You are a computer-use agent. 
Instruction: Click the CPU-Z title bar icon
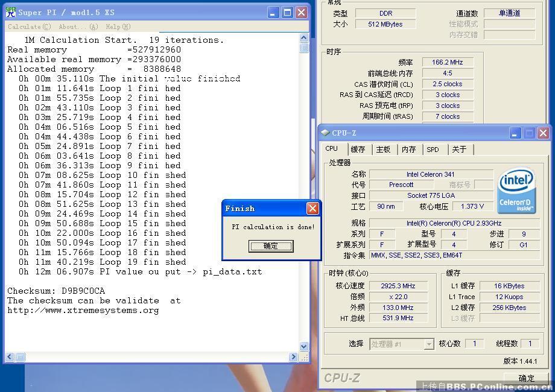coord(325,133)
